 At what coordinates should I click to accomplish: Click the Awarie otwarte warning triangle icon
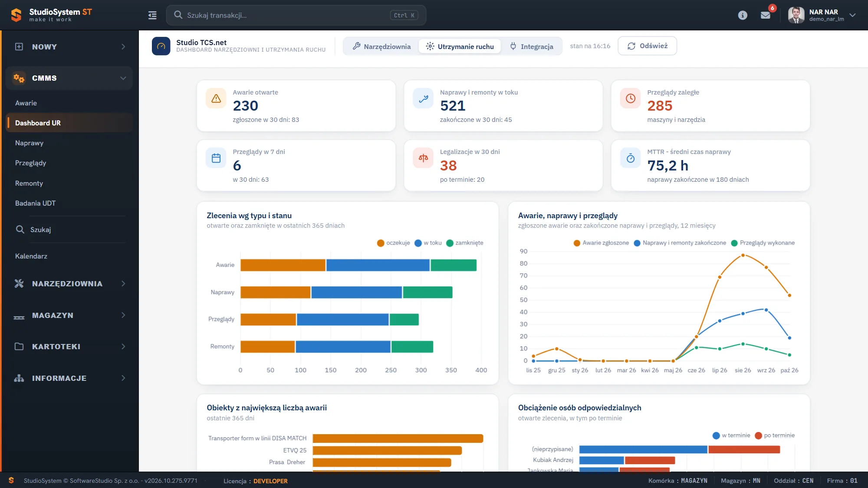click(x=216, y=98)
